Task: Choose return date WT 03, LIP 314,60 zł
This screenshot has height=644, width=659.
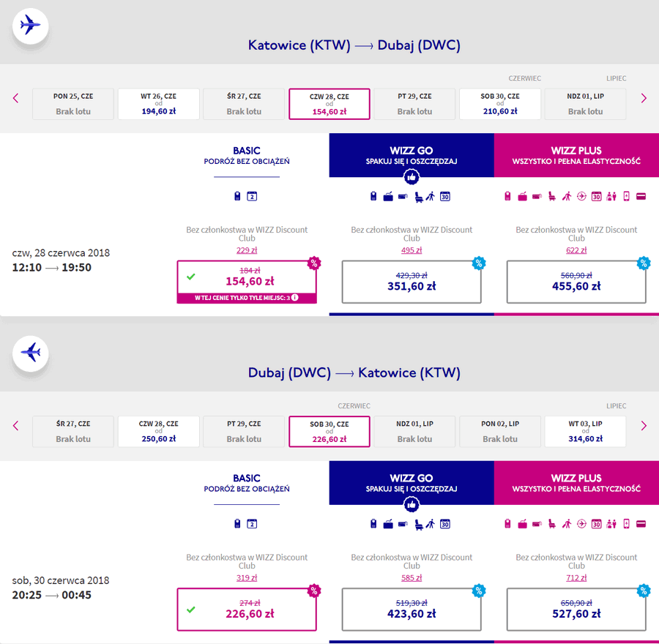Action: [586, 432]
